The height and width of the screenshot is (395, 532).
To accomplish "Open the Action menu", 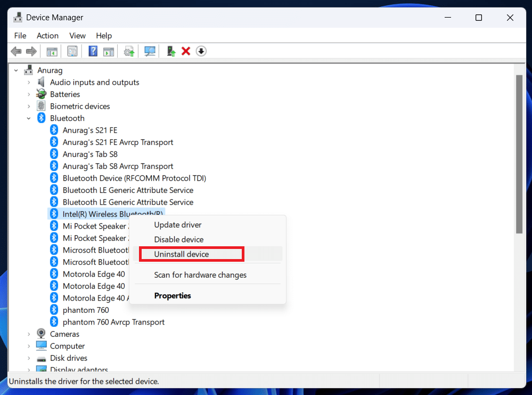I will (47, 35).
